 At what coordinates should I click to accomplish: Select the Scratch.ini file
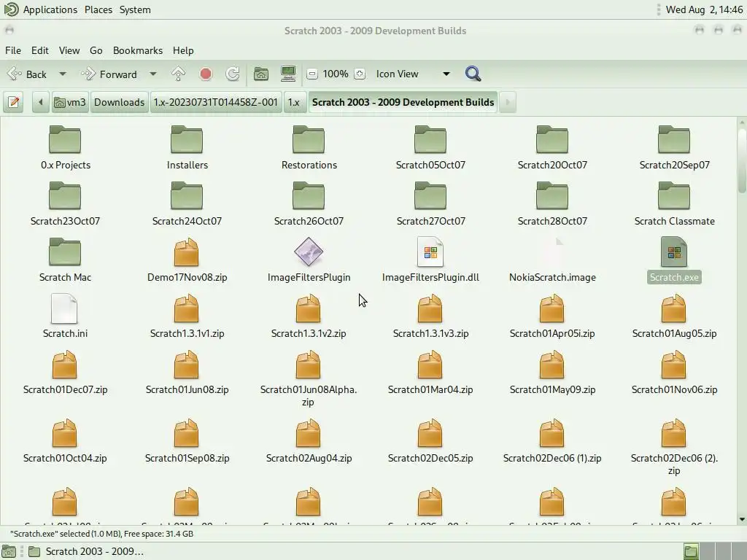click(65, 316)
